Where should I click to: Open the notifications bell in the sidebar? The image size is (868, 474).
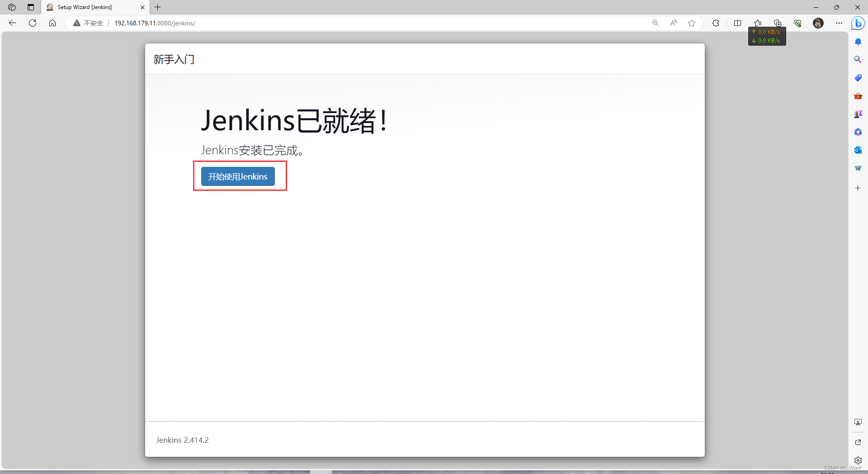(858, 42)
